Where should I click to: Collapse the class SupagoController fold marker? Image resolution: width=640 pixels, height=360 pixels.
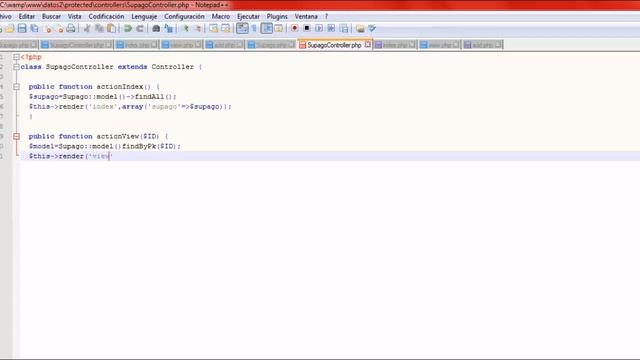[16, 67]
